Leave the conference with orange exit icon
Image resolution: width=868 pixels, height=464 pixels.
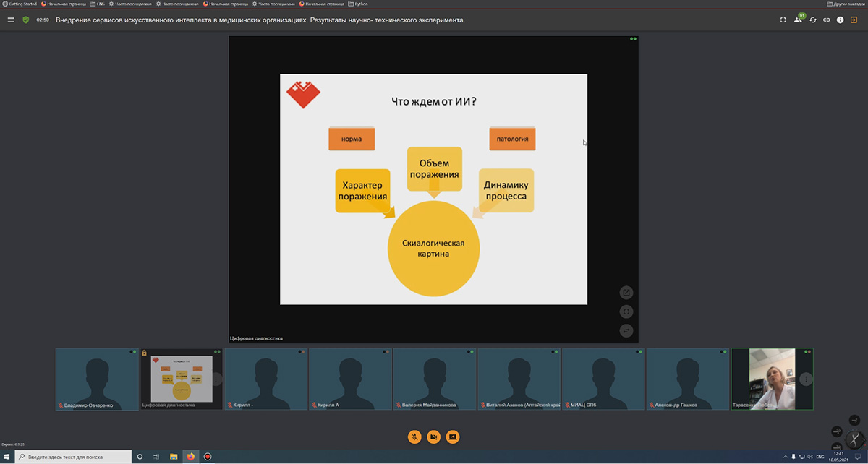(854, 20)
